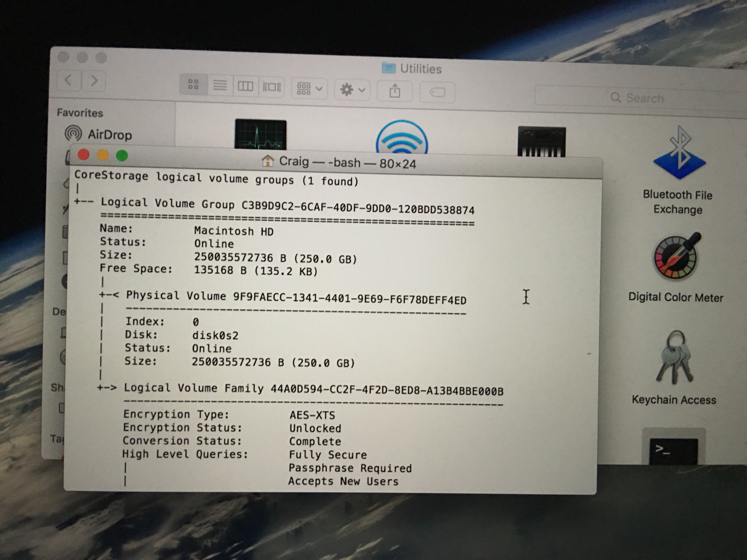747x560 pixels.
Task: Minimize the Terminal window with yellow button
Action: [x=103, y=155]
